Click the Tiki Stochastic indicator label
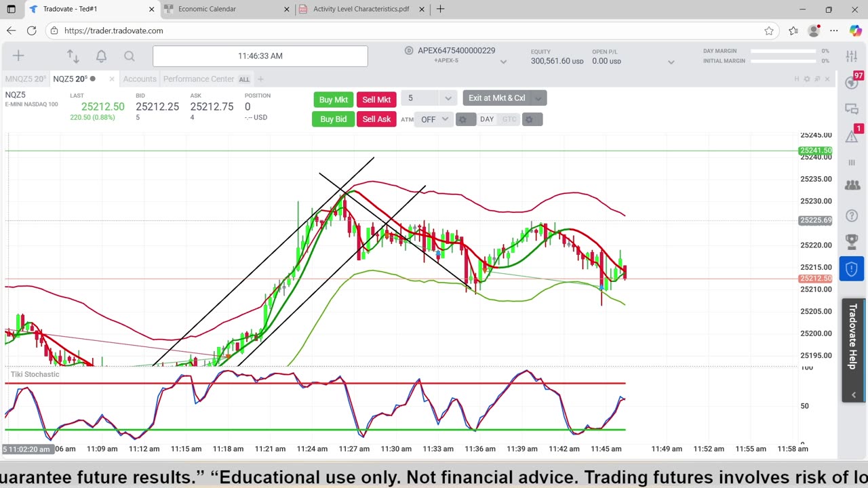Viewport: 868px width, 488px height. click(35, 374)
